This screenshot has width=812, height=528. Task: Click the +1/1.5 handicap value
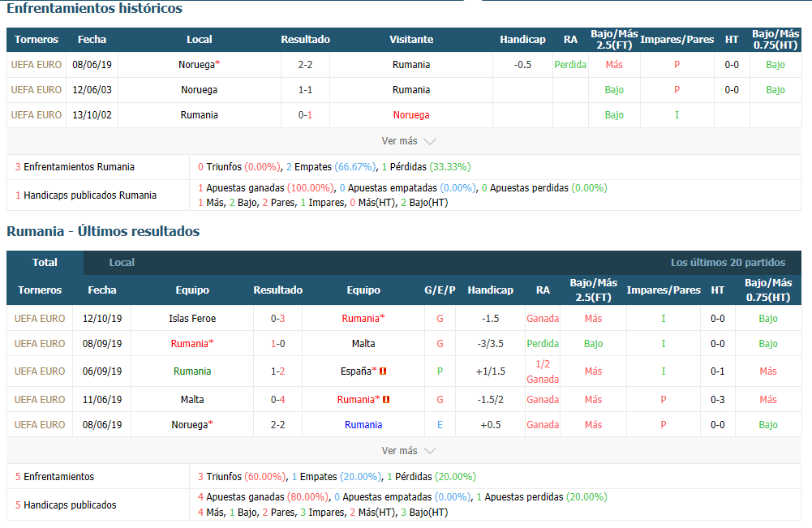coord(490,371)
